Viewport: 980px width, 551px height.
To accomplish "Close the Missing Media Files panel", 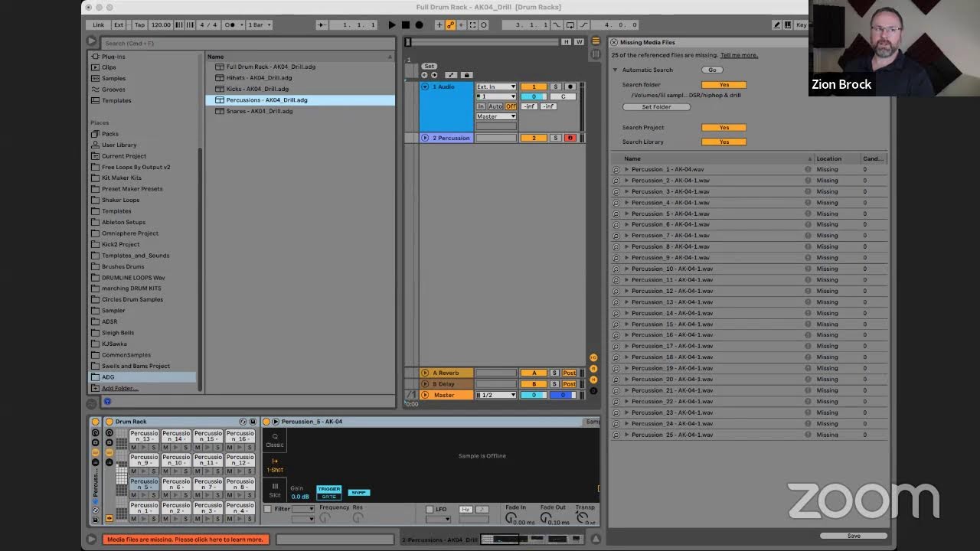I will (x=614, y=43).
